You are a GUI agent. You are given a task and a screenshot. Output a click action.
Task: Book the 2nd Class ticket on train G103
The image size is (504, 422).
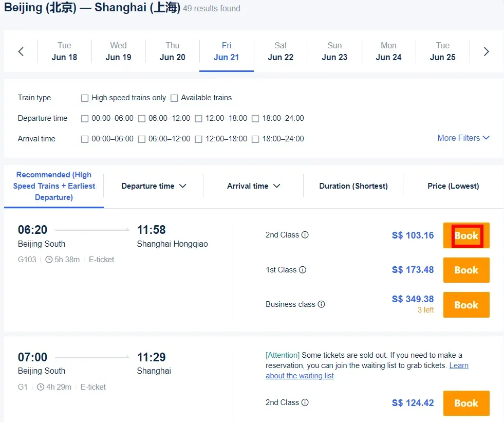coord(465,235)
